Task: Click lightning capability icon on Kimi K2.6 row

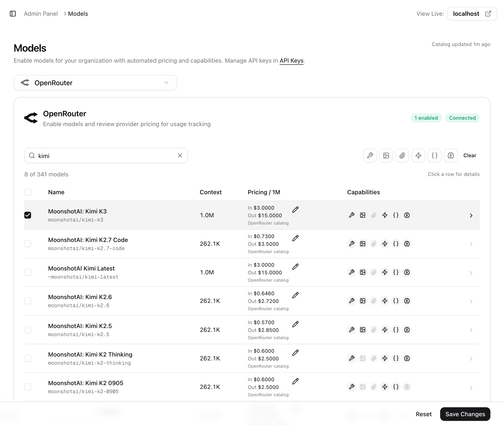Action: pyautogui.click(x=385, y=301)
